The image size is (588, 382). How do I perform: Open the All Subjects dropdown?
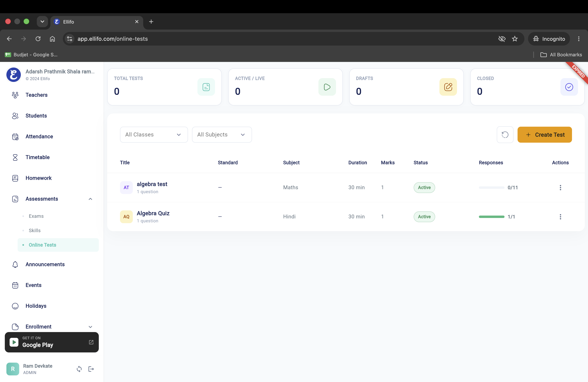[x=222, y=134]
